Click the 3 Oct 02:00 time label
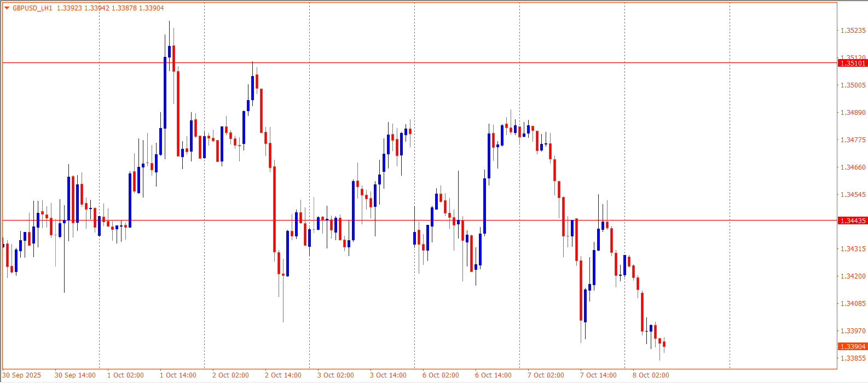Viewport: 868px width, 383px height. (335, 375)
